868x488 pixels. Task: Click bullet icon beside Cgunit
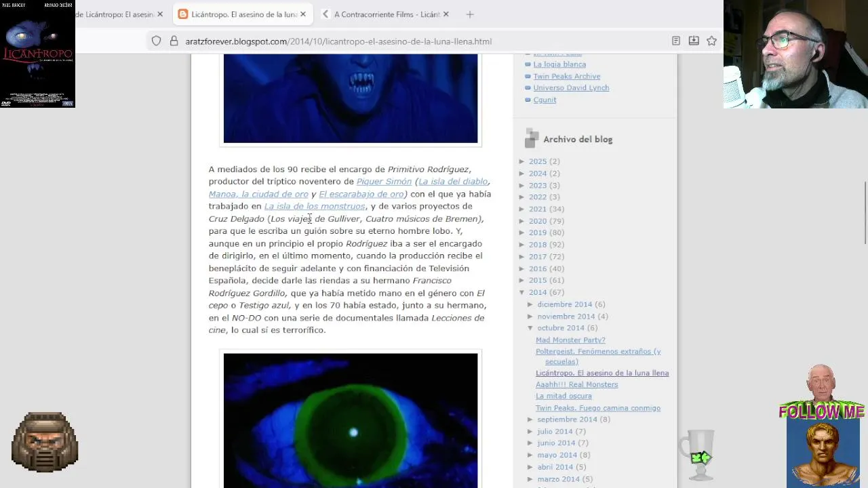(528, 100)
